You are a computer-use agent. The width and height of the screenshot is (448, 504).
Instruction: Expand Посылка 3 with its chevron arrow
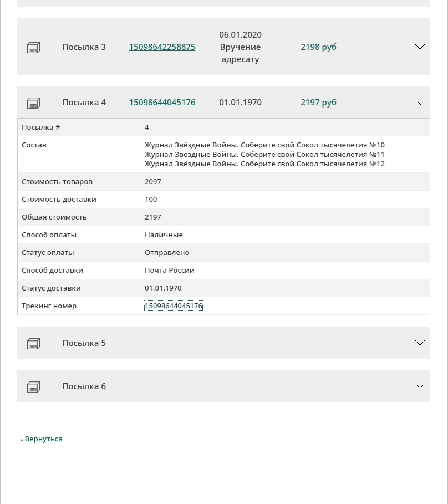(x=420, y=47)
